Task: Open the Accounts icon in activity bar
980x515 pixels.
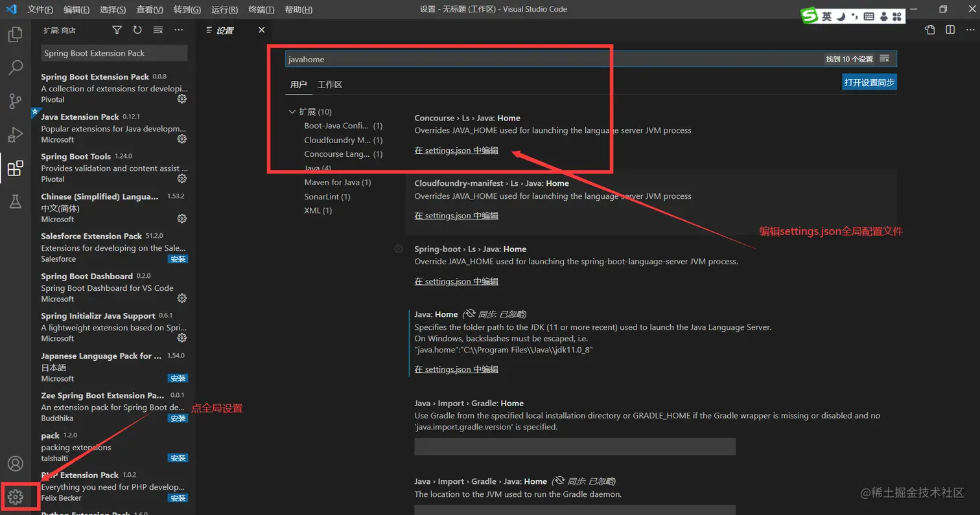Action: coord(15,464)
